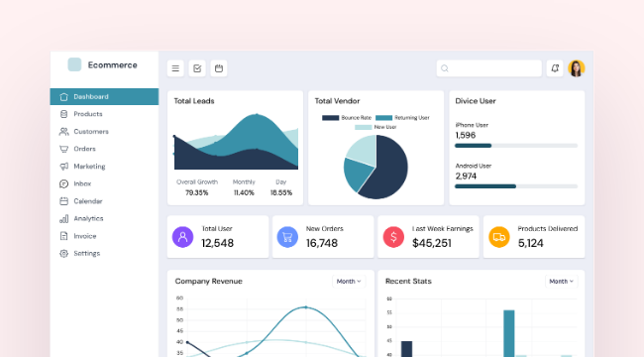This screenshot has width=644, height=357.
Task: Click the Ecommerce logo square
Action: tap(74, 64)
